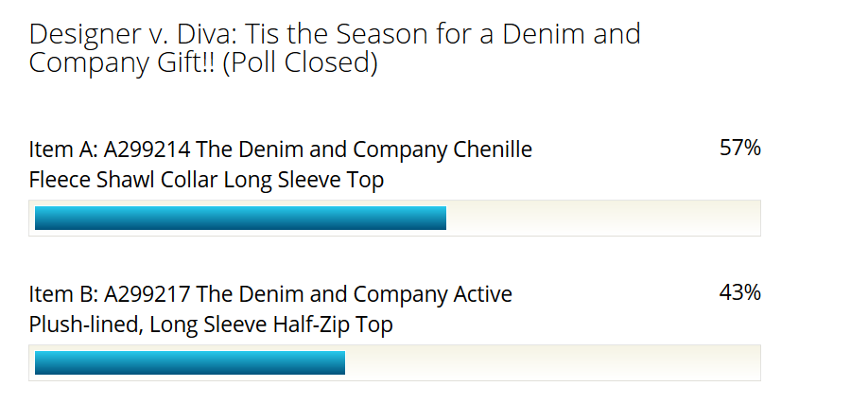This screenshot has width=868, height=404.
Task: Click the word "Active" in Item B
Action: [x=479, y=294]
